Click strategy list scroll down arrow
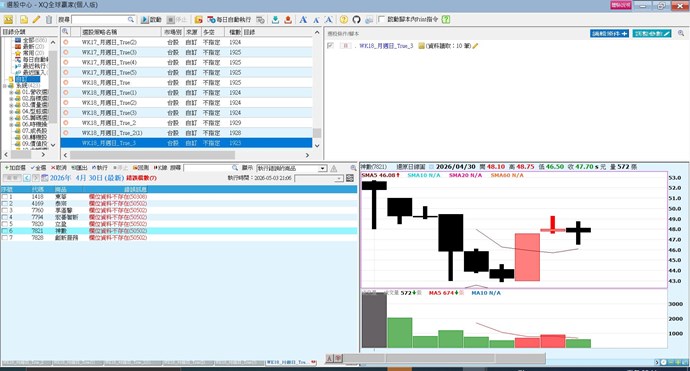 pyautogui.click(x=317, y=146)
